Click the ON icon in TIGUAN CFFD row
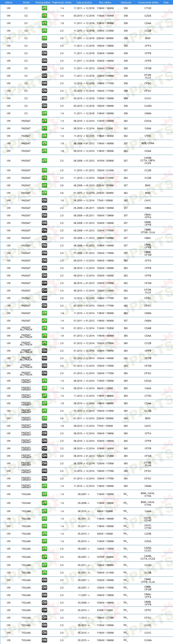This screenshot has height=644, width=173. [x=44, y=610]
